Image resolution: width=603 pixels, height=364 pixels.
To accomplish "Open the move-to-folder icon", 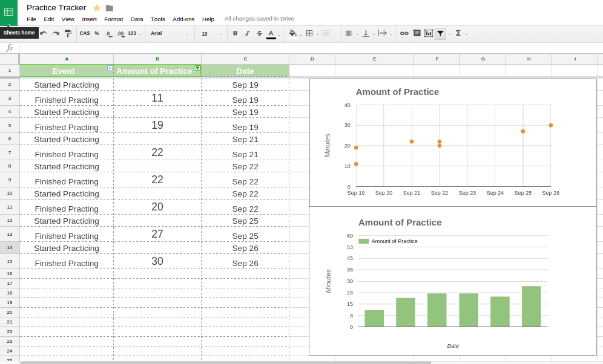I will pyautogui.click(x=110, y=8).
